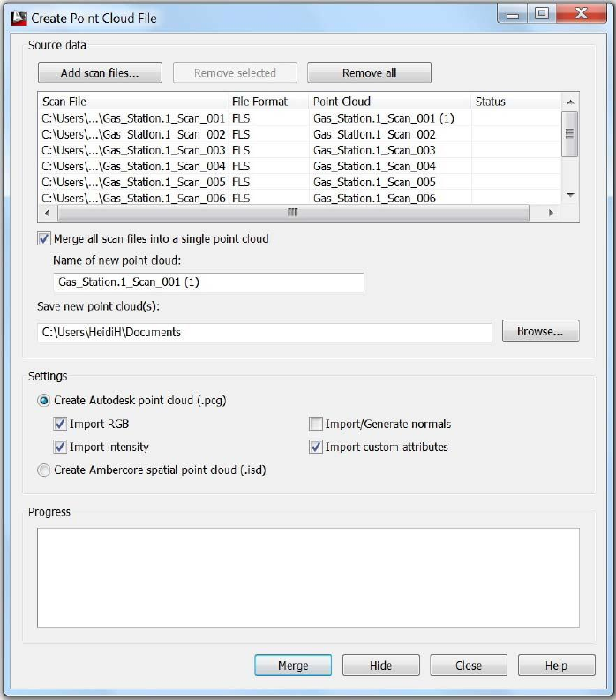616x700 pixels.
Task: Uncheck Import RGB option
Action: click(60, 424)
